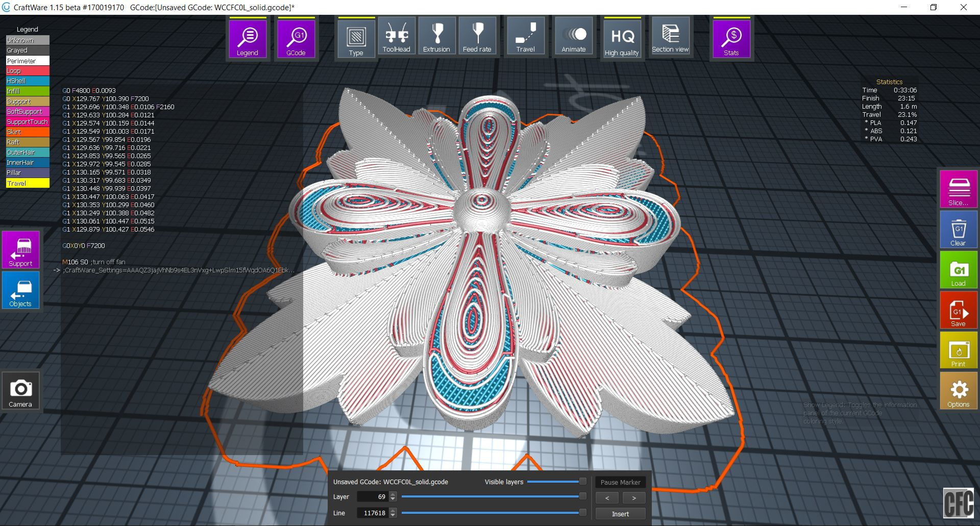This screenshot has height=526, width=980.
Task: Click the Loop legend swatch
Action: [28, 70]
